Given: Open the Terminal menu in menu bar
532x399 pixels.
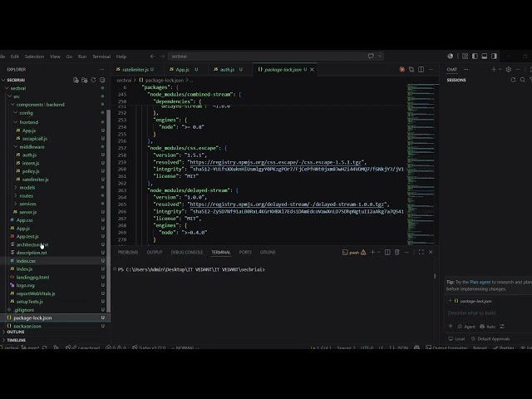Looking at the screenshot, I should point(101,57).
